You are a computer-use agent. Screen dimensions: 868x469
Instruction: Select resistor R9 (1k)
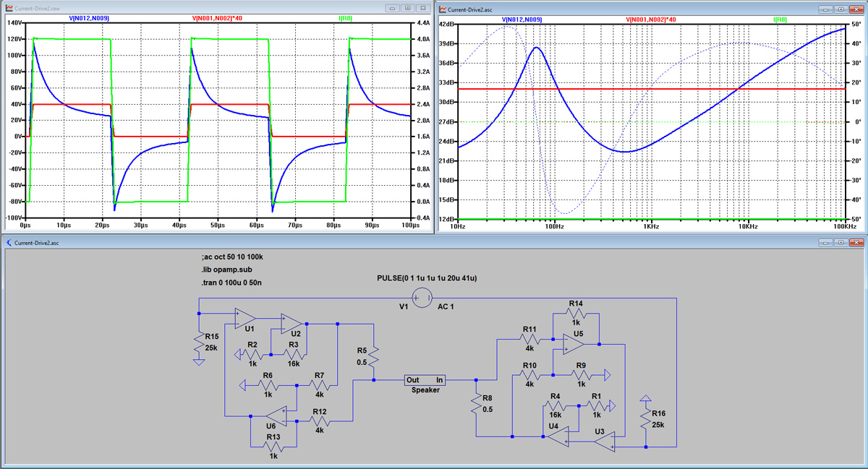coord(580,374)
